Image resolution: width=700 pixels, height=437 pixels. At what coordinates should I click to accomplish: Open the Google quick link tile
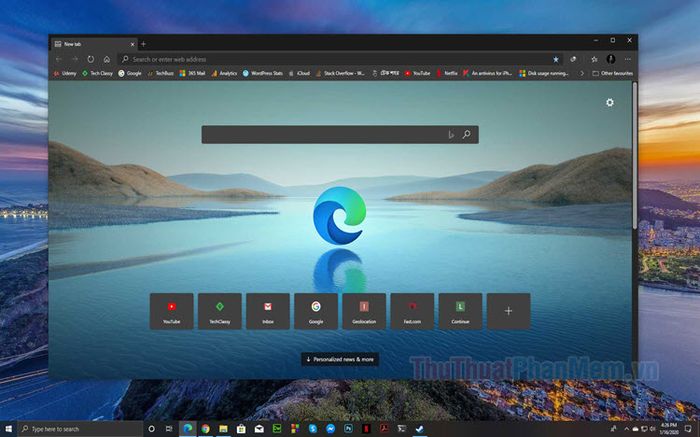click(x=315, y=311)
